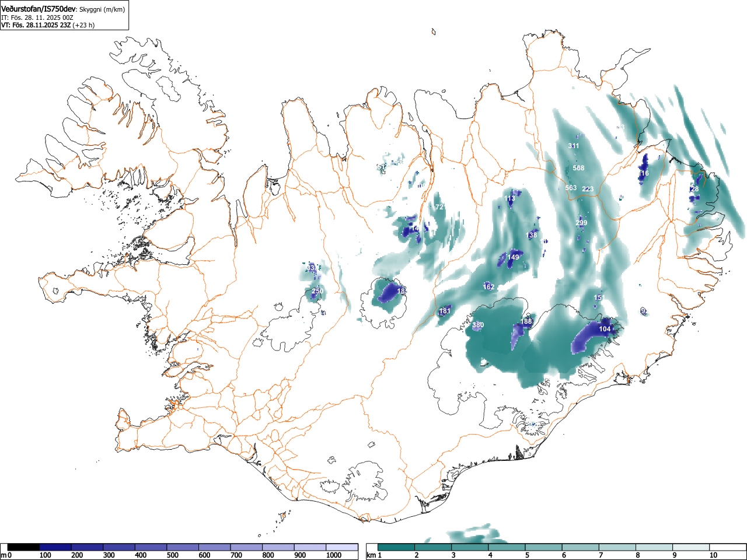
Task: Click the pale lavender 900–1000 m legend swatch
Action: coord(310,547)
